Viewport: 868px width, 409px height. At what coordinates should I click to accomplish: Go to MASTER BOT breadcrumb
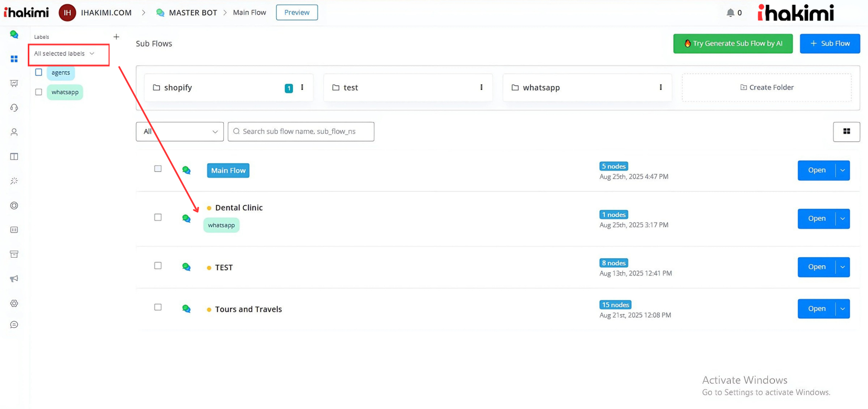click(192, 13)
